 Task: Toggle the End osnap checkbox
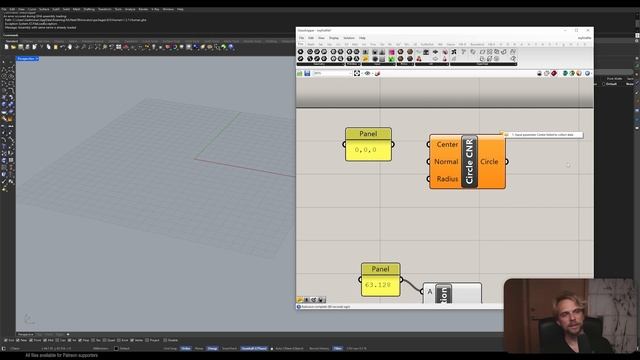tap(6, 340)
